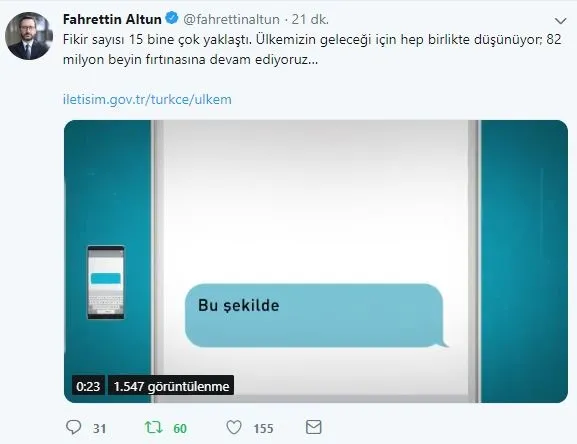Image resolution: width=577 pixels, height=444 pixels.
Task: Click the Fahrettin Altun display name
Action: pyautogui.click(x=112, y=19)
